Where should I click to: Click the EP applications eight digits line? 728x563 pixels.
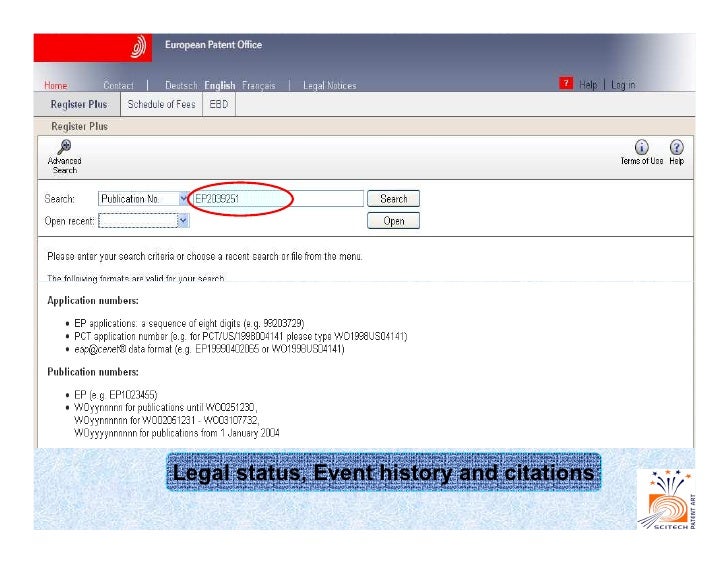189,323
